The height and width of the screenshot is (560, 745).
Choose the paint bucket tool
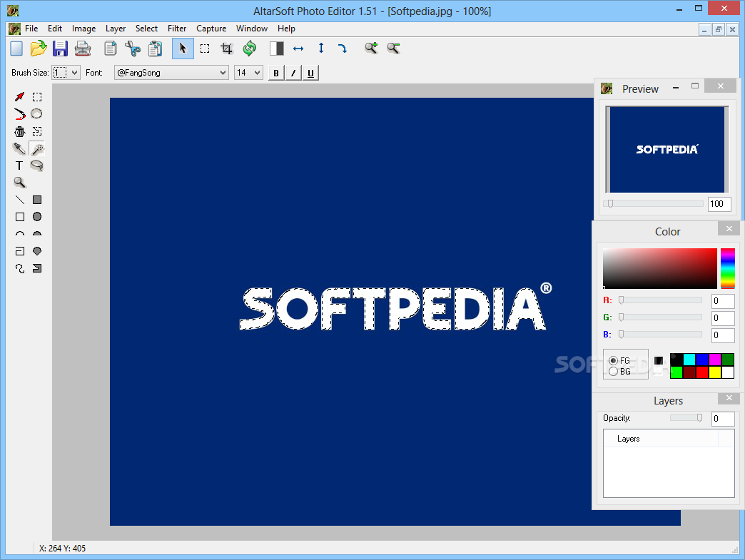(x=19, y=131)
